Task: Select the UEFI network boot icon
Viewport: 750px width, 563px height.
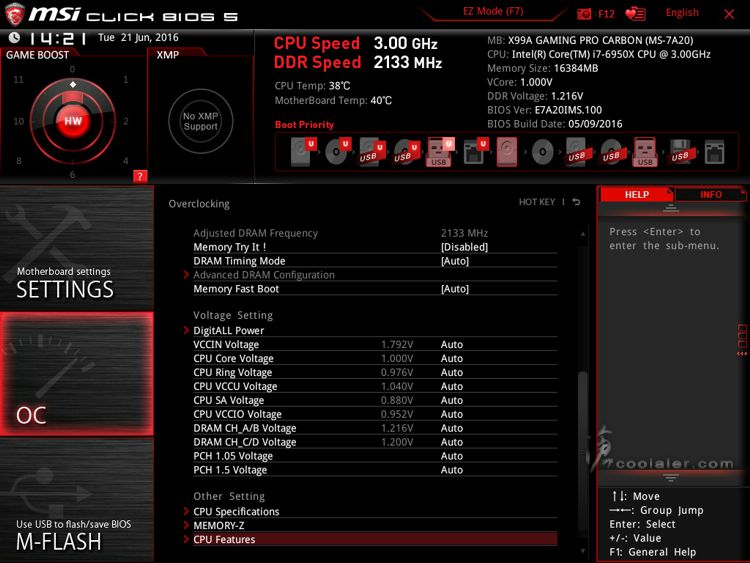Action: tap(475, 152)
